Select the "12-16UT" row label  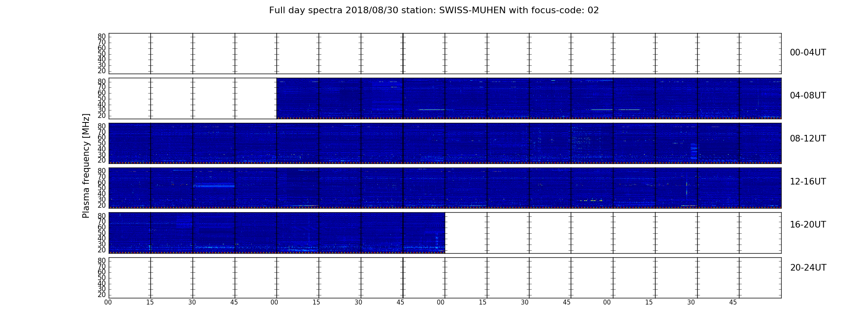click(808, 182)
